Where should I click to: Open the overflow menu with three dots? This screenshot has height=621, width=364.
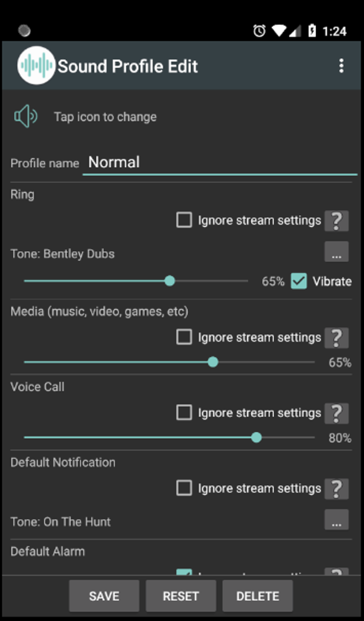342,66
